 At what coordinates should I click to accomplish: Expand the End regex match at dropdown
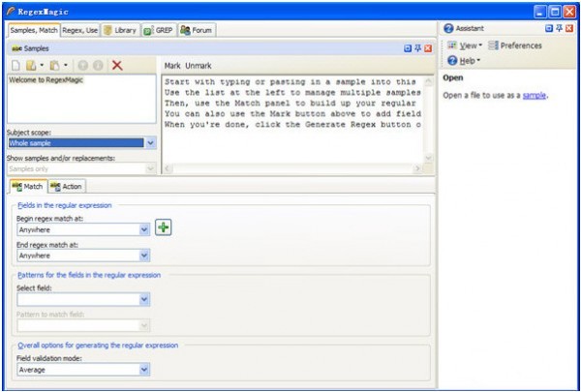[x=144, y=256]
